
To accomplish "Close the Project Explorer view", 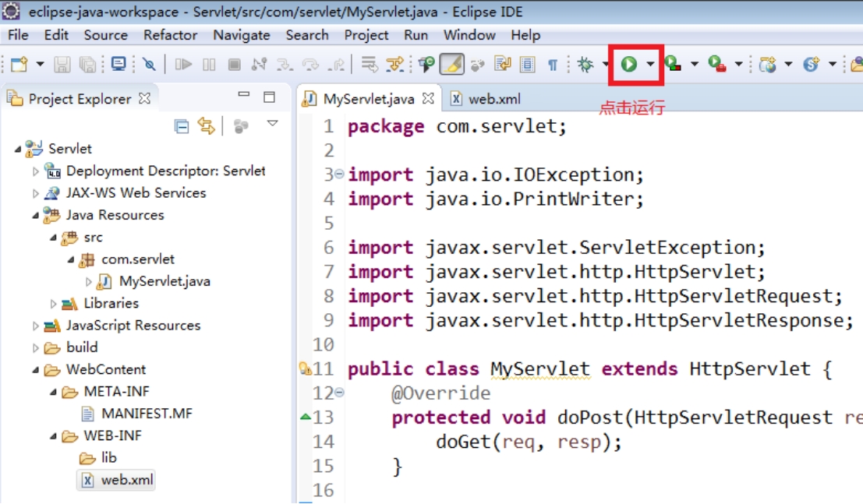I will [145, 98].
